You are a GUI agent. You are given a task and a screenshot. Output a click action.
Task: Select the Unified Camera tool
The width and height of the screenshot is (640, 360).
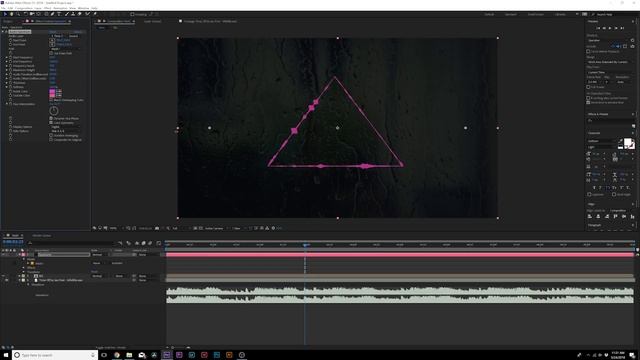(x=31, y=14)
